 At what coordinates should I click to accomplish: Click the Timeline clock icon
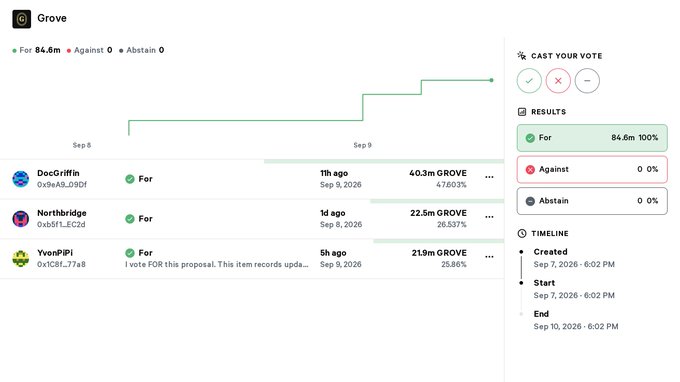coord(522,233)
